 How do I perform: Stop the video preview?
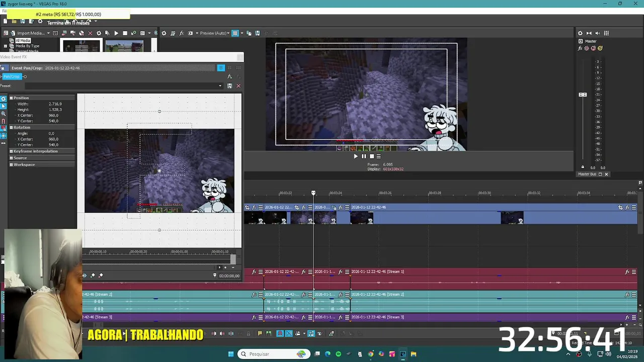(372, 156)
